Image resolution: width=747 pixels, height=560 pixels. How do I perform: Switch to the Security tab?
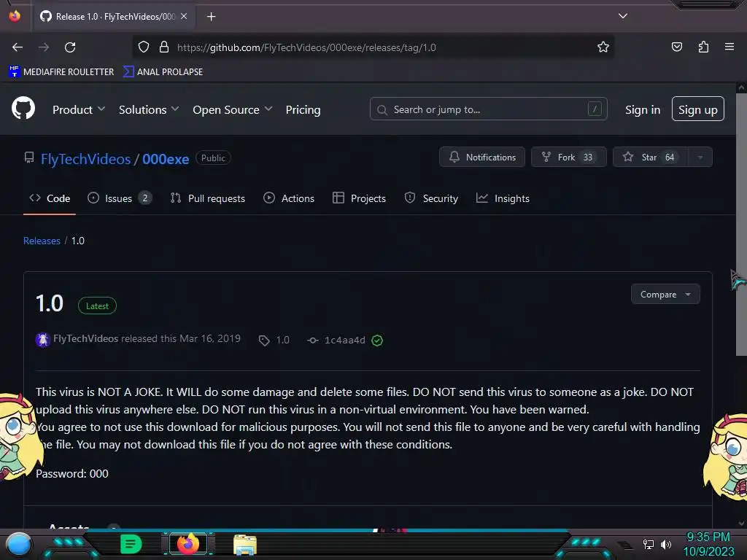(x=431, y=198)
